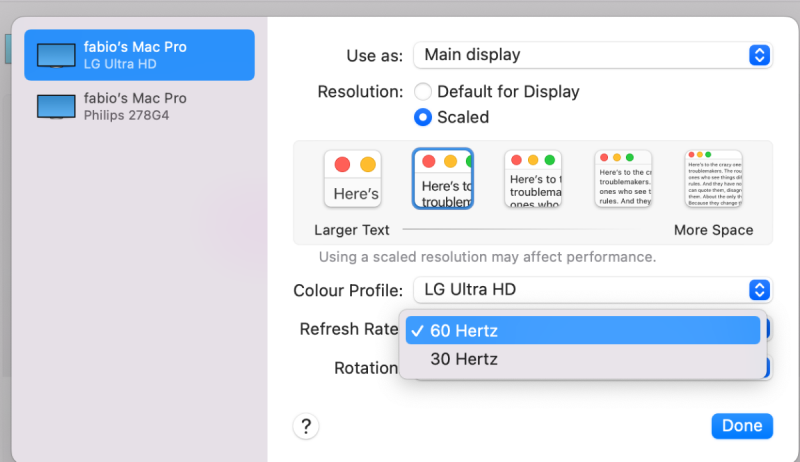The height and width of the screenshot is (462, 800).
Task: Pick the middle scaled resolution thumbnail
Action: pyautogui.click(x=532, y=179)
